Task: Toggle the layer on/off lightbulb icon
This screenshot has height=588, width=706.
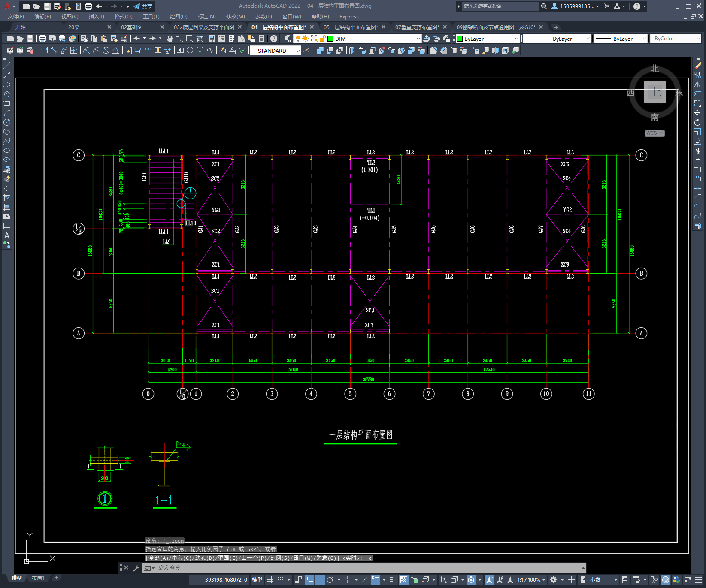Action: [x=298, y=39]
